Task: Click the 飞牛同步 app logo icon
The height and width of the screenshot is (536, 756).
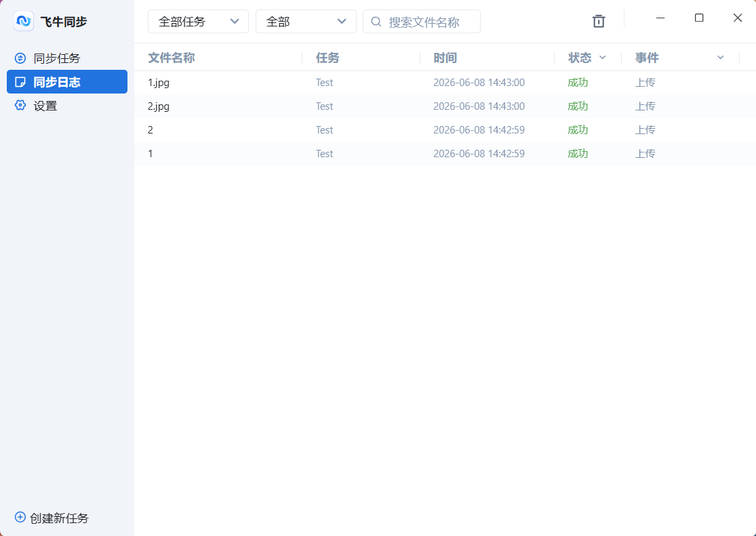Action: [24, 21]
